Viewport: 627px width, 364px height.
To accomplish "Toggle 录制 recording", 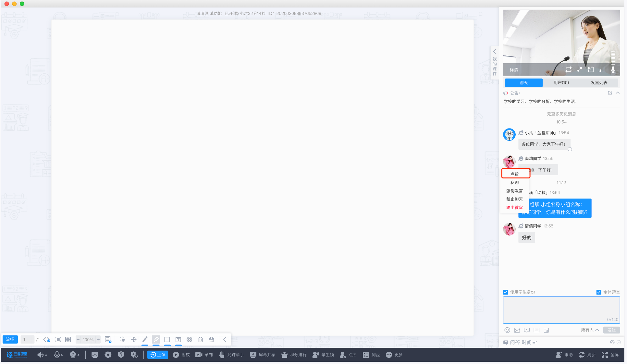I will tap(204, 355).
